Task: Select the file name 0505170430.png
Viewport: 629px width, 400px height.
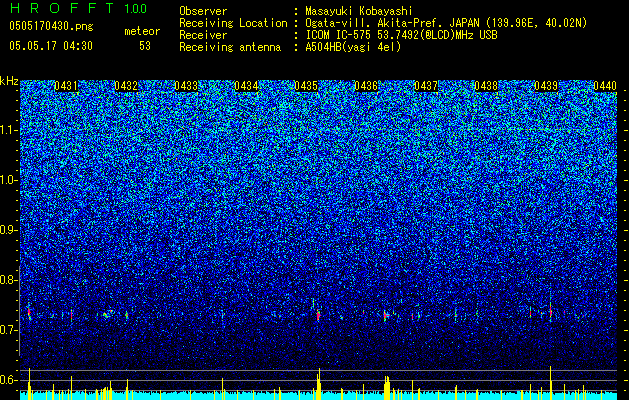Action: (51, 26)
